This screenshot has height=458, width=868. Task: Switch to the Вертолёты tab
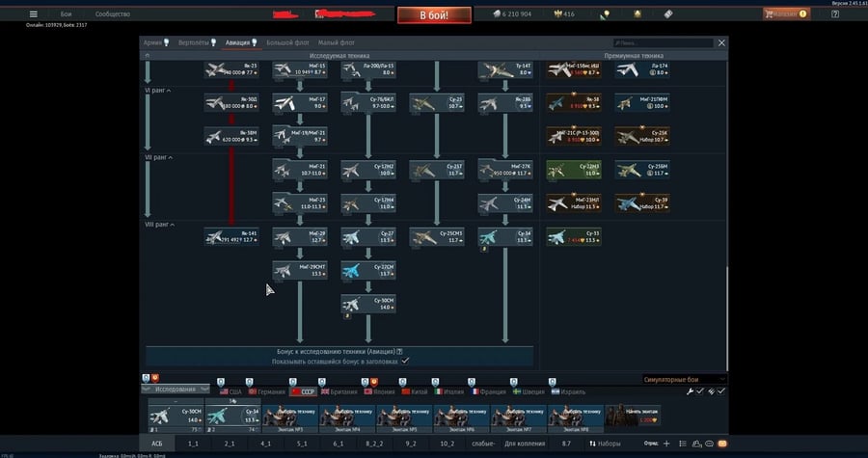(197, 43)
